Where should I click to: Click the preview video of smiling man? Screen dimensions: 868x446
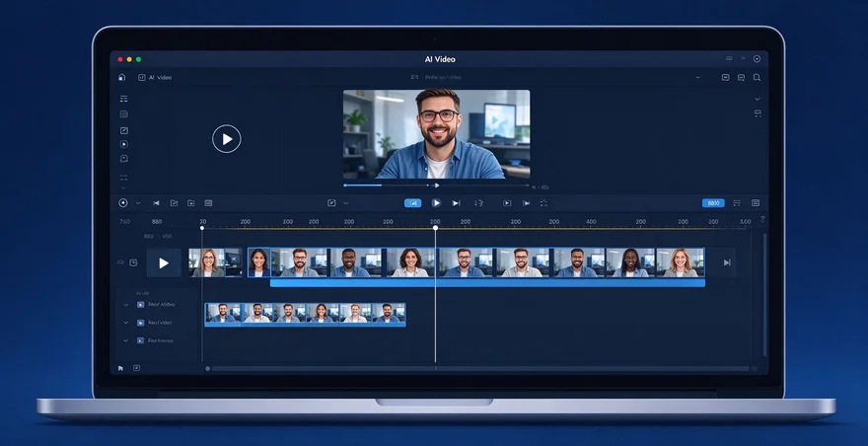(x=436, y=134)
